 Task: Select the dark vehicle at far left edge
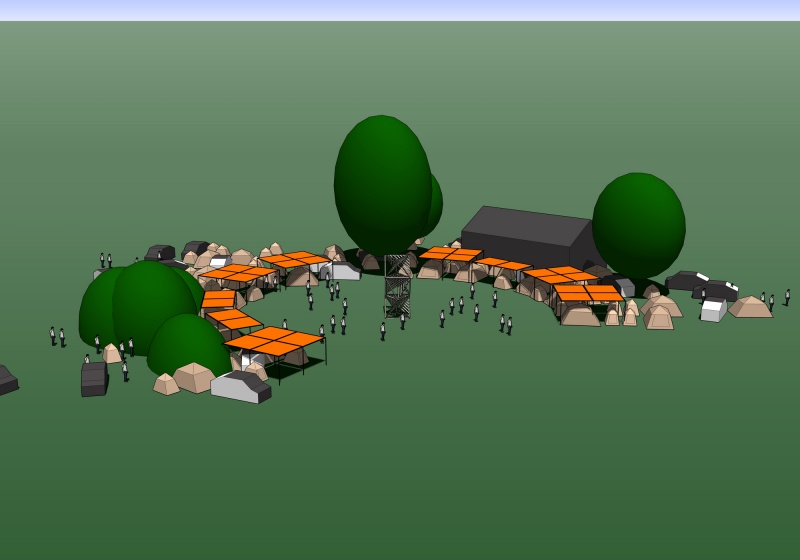click(5, 381)
